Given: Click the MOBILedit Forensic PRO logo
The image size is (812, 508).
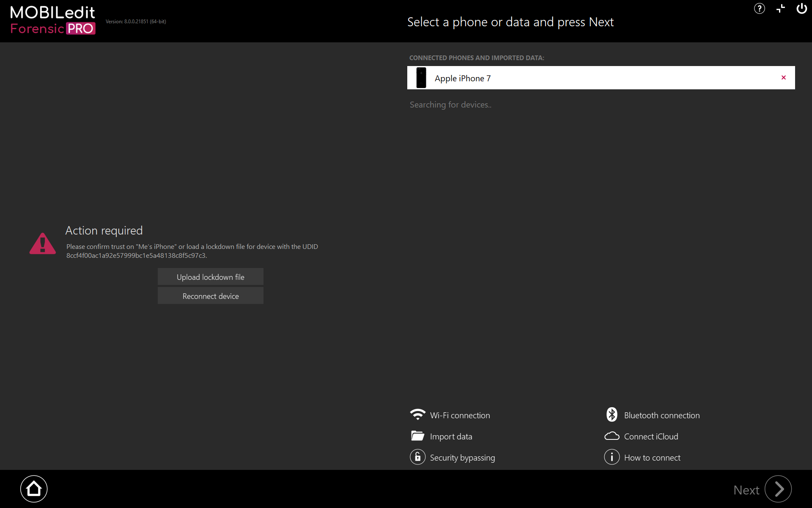Looking at the screenshot, I should (x=53, y=20).
